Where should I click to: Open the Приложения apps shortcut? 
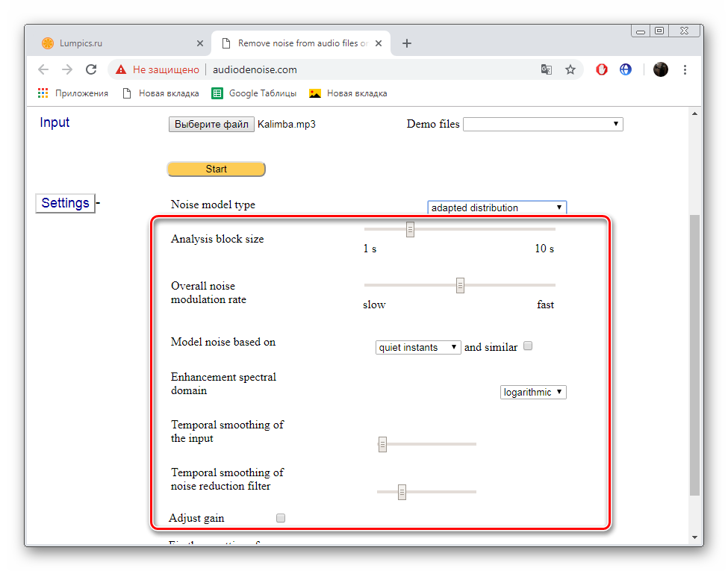(73, 93)
